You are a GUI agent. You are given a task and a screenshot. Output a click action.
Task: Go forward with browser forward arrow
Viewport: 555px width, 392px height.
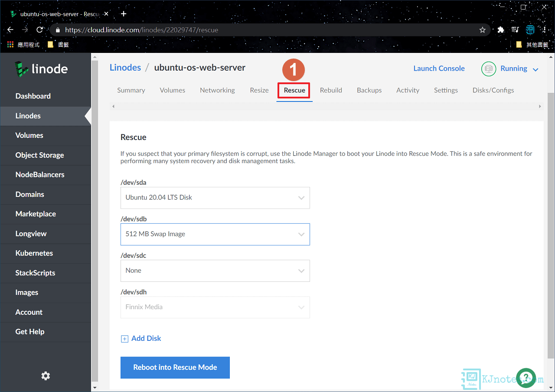tap(25, 30)
